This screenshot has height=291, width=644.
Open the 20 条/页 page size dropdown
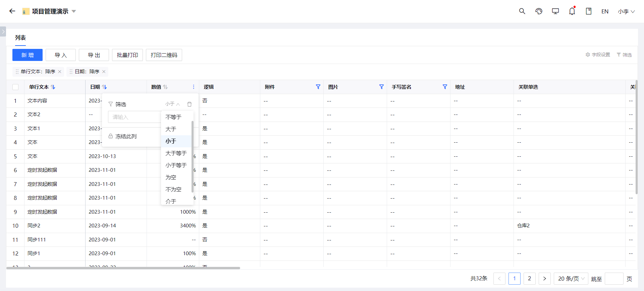tap(571, 279)
